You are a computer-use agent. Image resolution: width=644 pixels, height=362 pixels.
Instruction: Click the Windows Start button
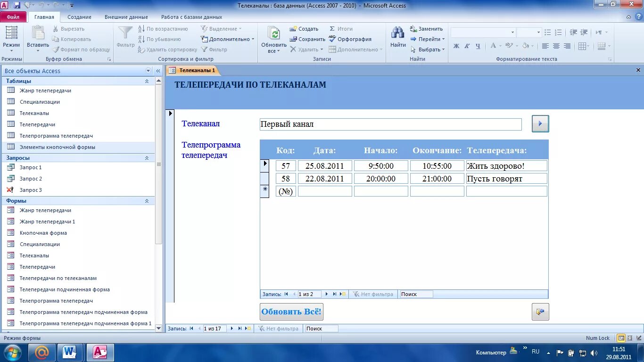[x=12, y=352]
